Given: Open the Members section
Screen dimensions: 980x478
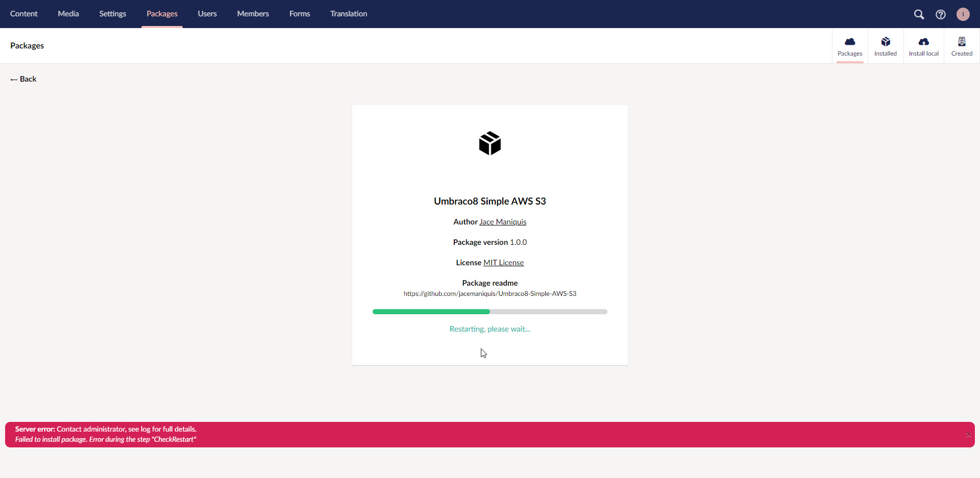Looking at the screenshot, I should pos(253,14).
